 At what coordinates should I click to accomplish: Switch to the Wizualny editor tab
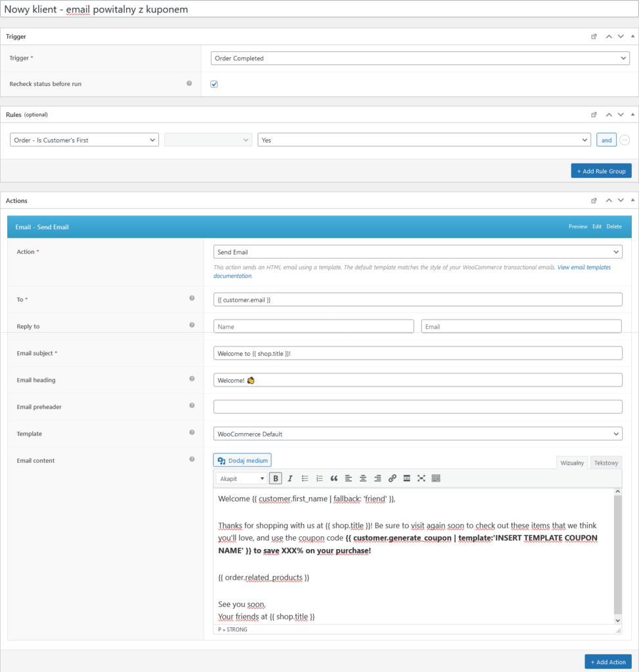571,463
